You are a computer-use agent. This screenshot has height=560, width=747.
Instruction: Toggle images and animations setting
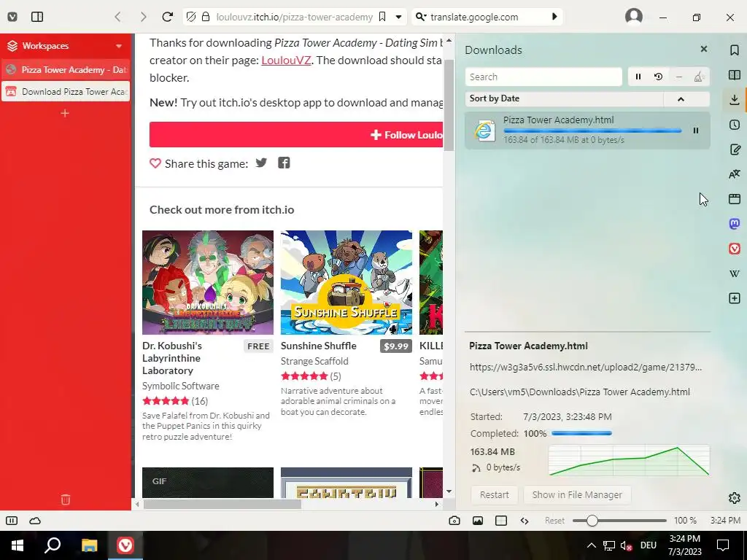coord(478,521)
